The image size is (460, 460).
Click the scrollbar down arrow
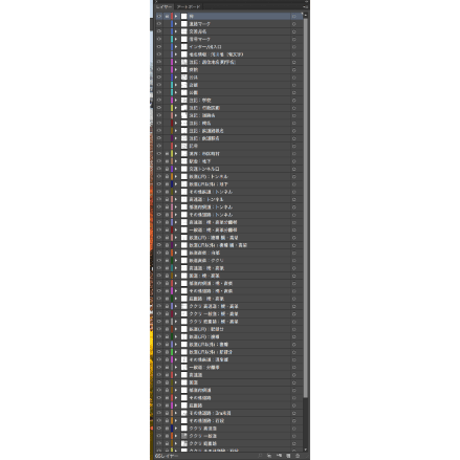point(305,449)
